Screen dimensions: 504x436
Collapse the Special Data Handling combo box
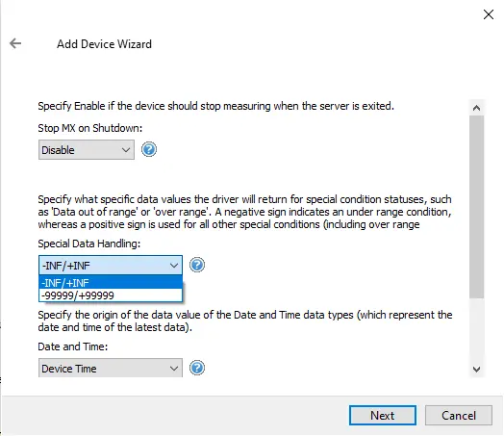111,266
